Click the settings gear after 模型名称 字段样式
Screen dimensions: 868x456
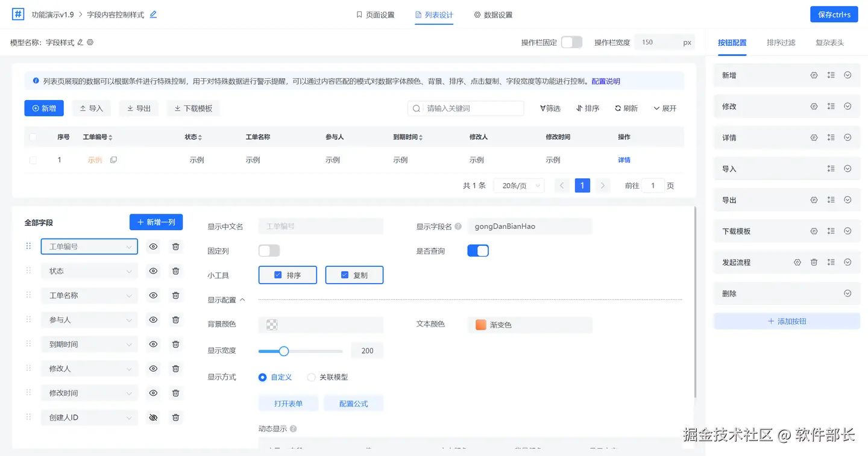click(x=90, y=43)
